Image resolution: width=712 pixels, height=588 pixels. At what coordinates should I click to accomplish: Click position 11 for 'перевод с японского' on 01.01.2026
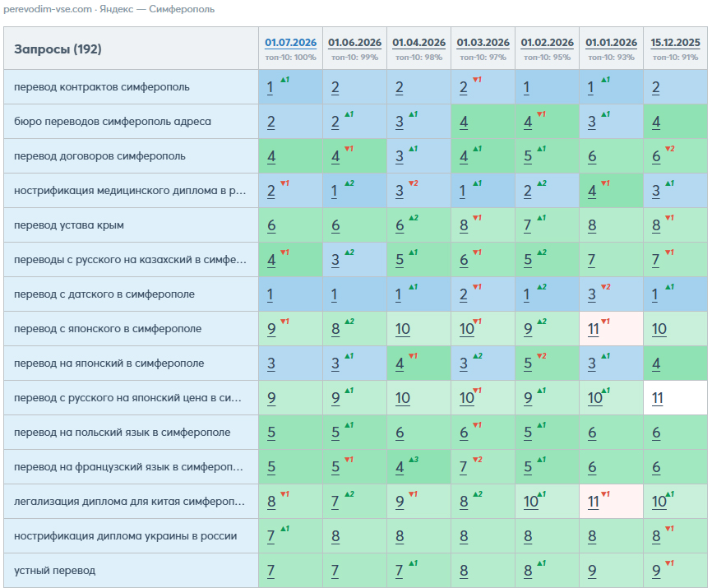pos(594,329)
